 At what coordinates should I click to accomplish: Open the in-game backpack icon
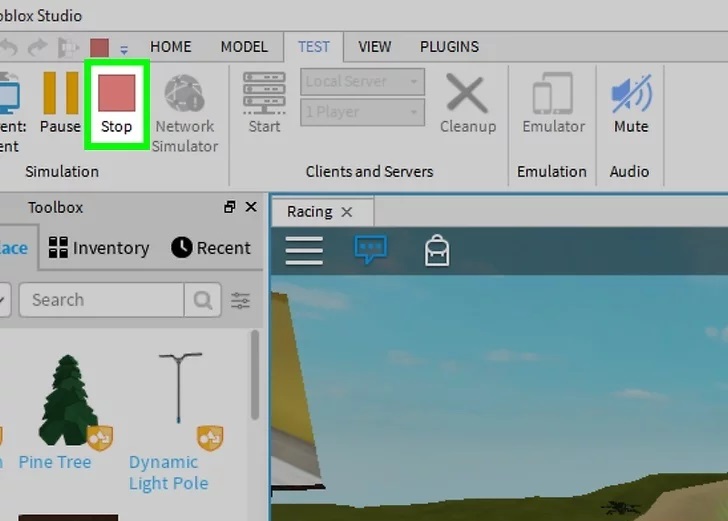[437, 250]
